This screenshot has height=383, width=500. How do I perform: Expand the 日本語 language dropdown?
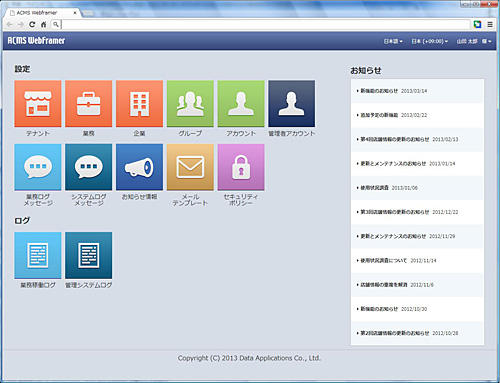393,41
